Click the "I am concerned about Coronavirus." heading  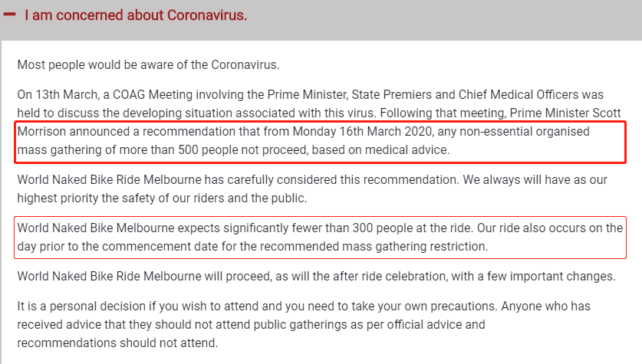pos(136,15)
